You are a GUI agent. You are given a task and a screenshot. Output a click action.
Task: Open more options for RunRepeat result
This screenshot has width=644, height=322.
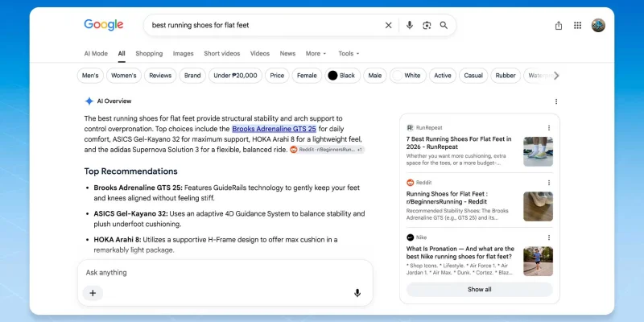click(549, 128)
